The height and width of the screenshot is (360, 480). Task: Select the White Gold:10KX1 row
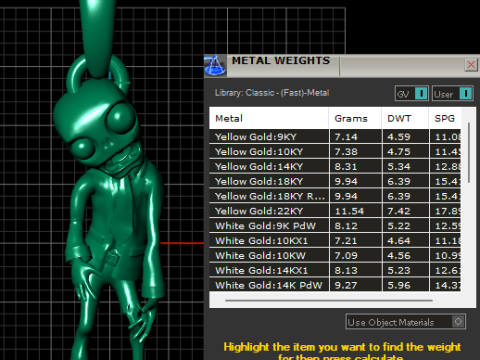tap(335, 241)
